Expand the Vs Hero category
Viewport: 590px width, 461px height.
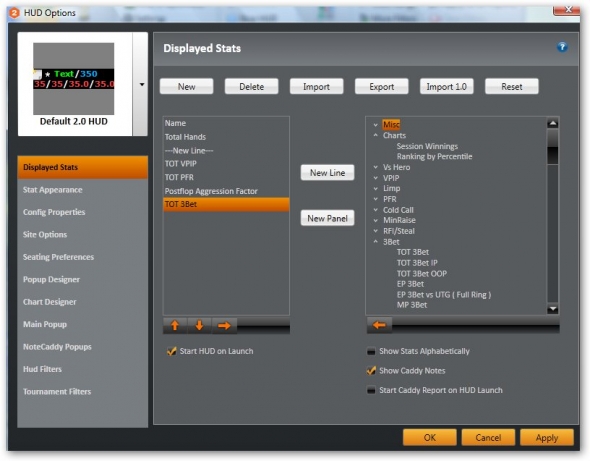click(x=376, y=167)
